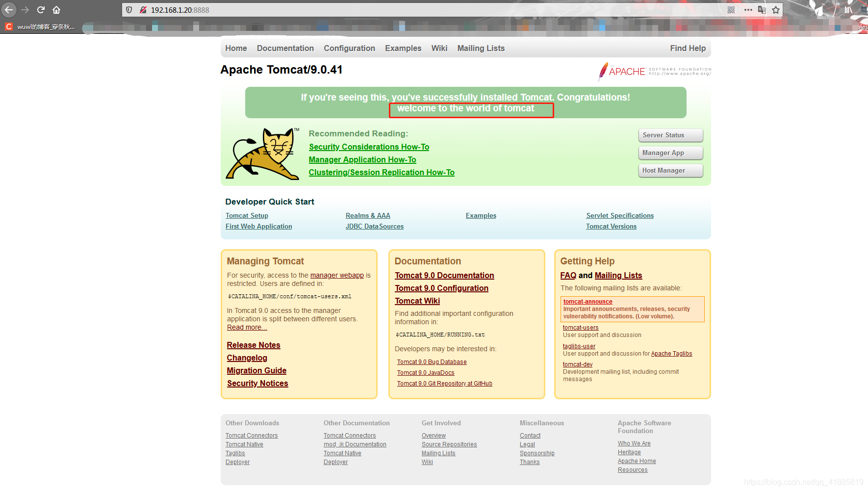Open the Examples link under Developer Quick Start
The image size is (868, 491).
pos(481,216)
